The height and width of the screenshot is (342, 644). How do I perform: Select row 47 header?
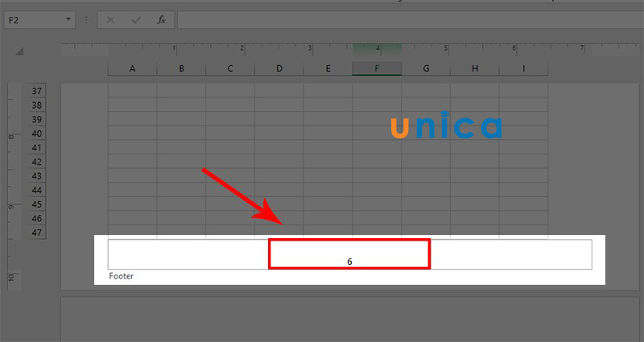click(x=36, y=233)
